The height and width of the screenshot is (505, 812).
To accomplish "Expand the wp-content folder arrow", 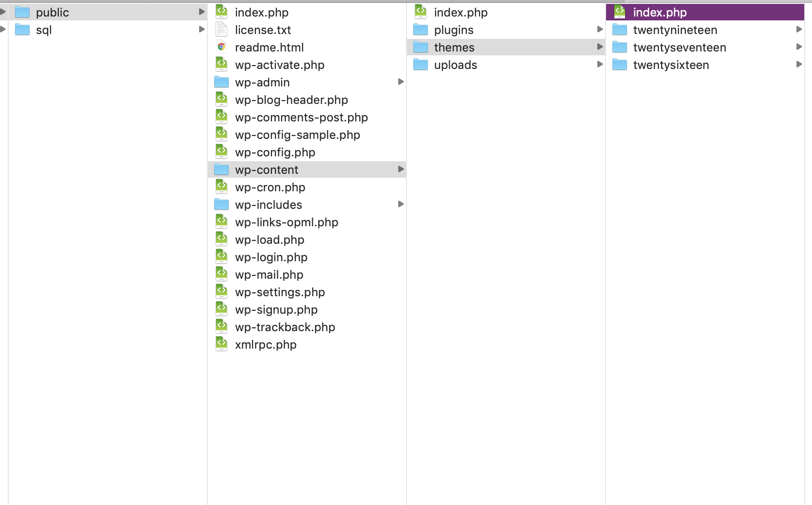I will point(401,169).
